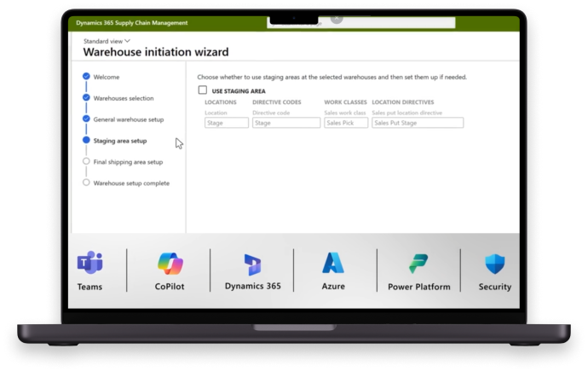Click the Security shield icon

[x=494, y=264]
